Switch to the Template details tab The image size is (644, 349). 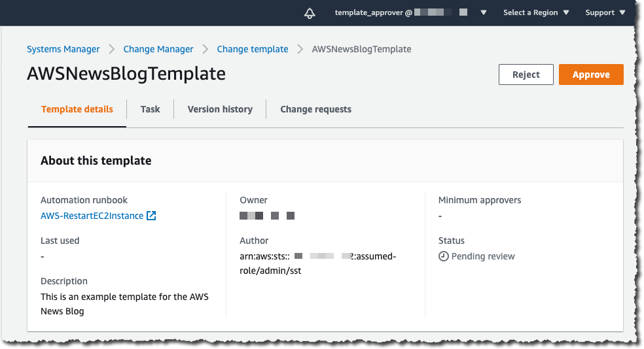(77, 110)
